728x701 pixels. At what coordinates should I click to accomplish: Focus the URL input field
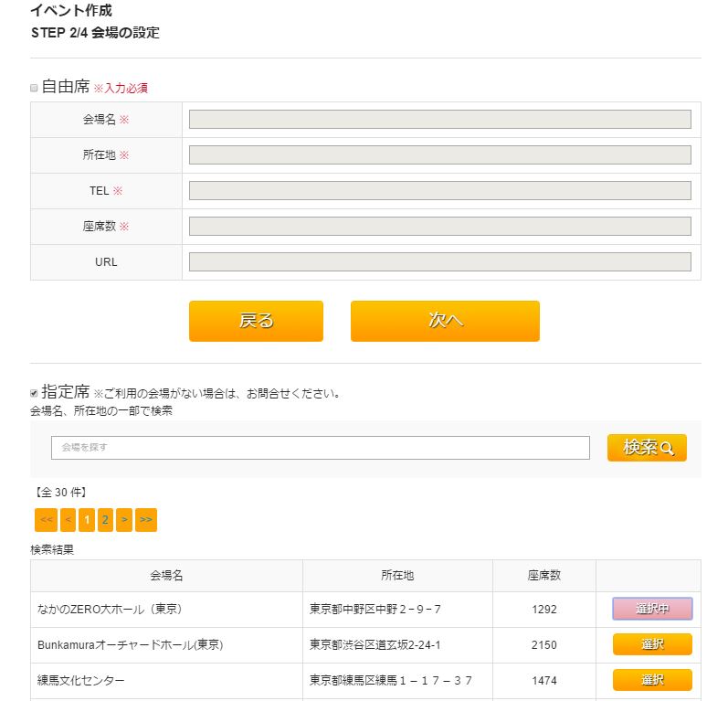coord(439,262)
